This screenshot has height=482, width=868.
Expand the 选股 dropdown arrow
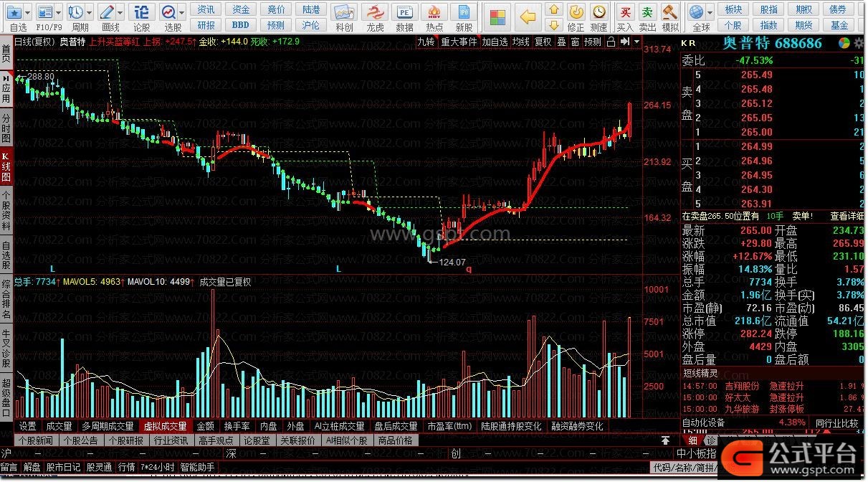183,12
